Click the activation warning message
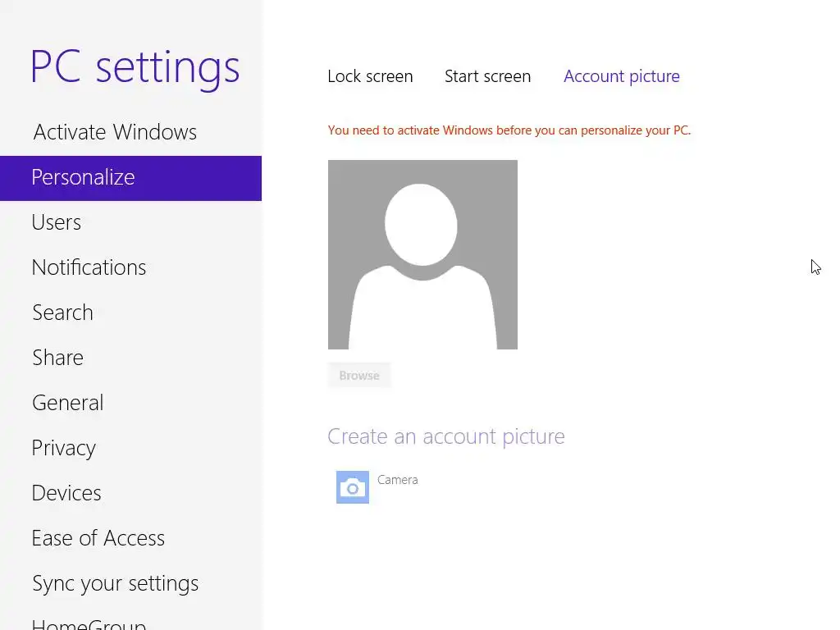Viewport: 840px width, 630px height. 509,130
